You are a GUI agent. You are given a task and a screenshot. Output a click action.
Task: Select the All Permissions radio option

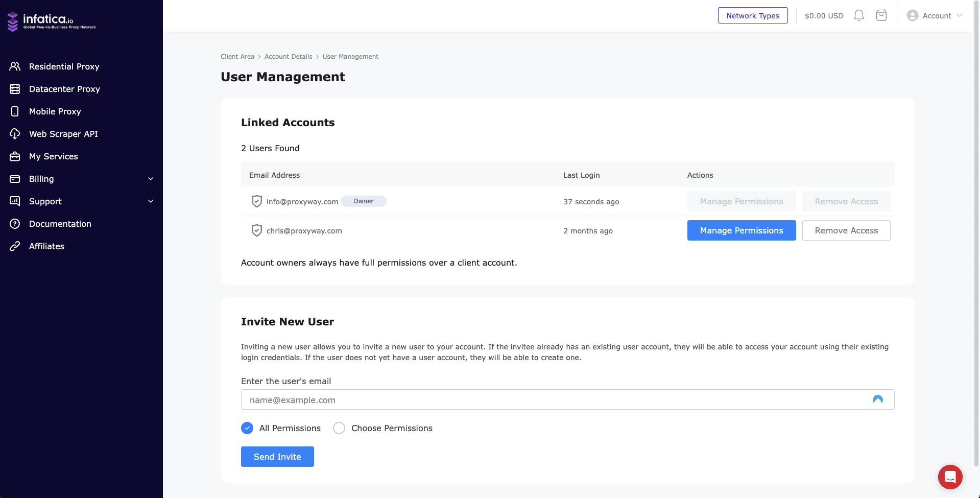click(247, 428)
